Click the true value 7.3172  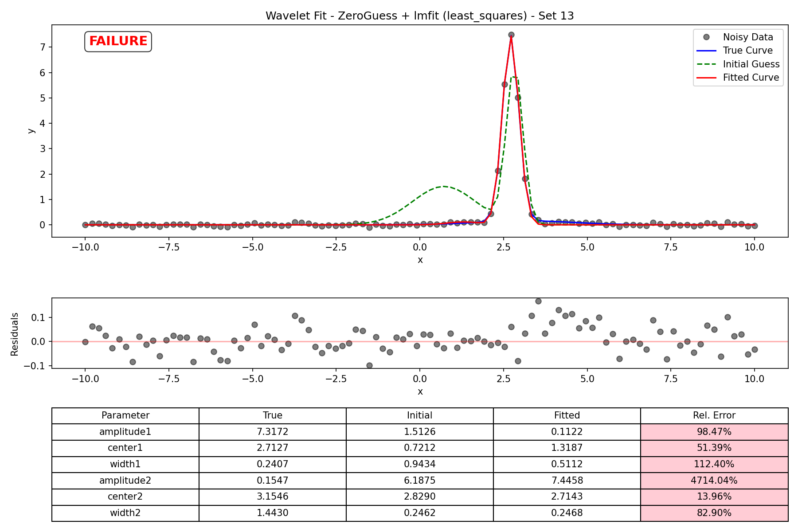tap(273, 432)
